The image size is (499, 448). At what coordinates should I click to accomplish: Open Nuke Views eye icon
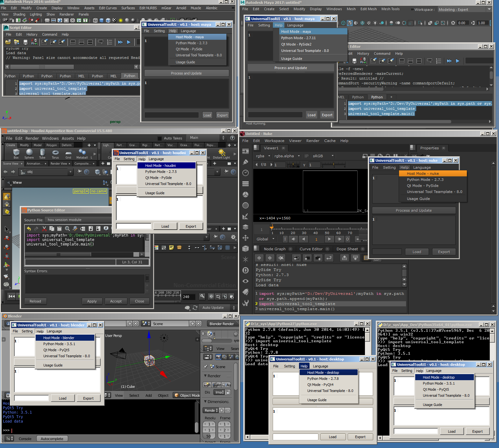pyautogui.click(x=246, y=281)
